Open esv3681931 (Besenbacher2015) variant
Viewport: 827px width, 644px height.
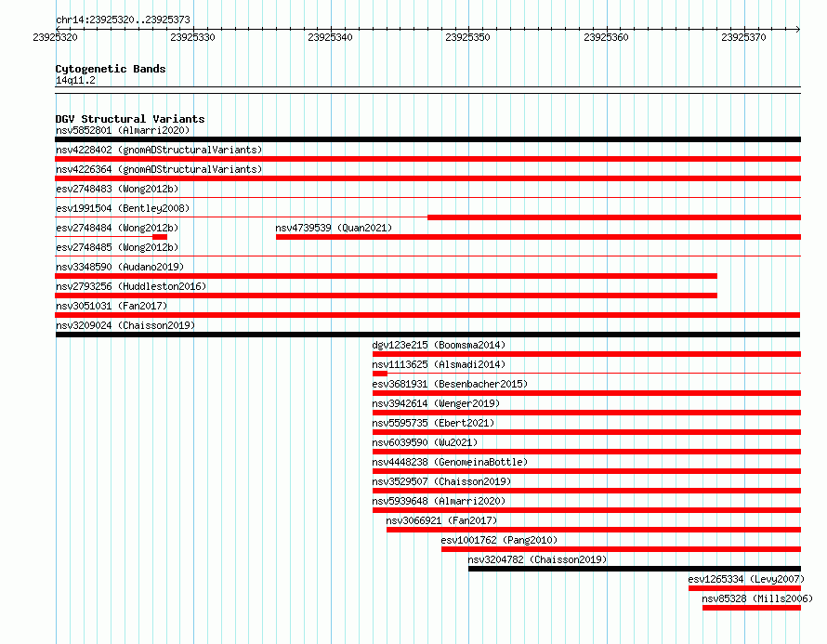(x=450, y=384)
